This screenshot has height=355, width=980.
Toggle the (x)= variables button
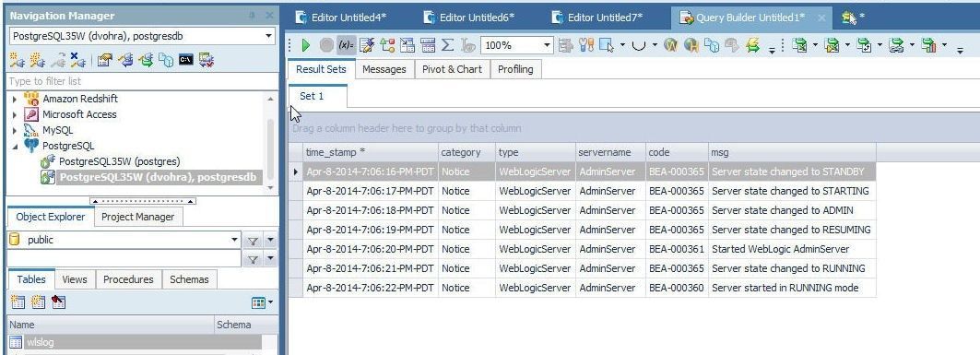click(x=347, y=45)
